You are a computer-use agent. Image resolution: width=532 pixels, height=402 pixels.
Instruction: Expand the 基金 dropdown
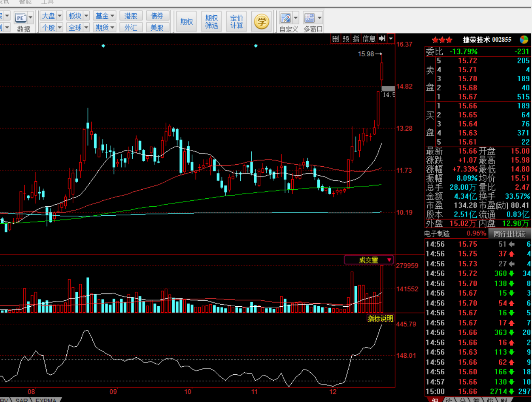(x=113, y=16)
